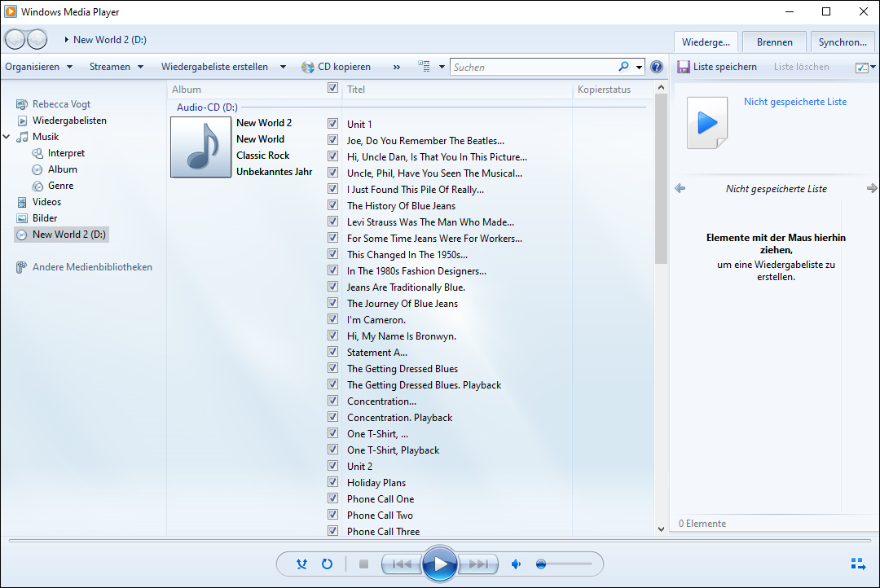Click the search magnifier icon

pos(623,67)
